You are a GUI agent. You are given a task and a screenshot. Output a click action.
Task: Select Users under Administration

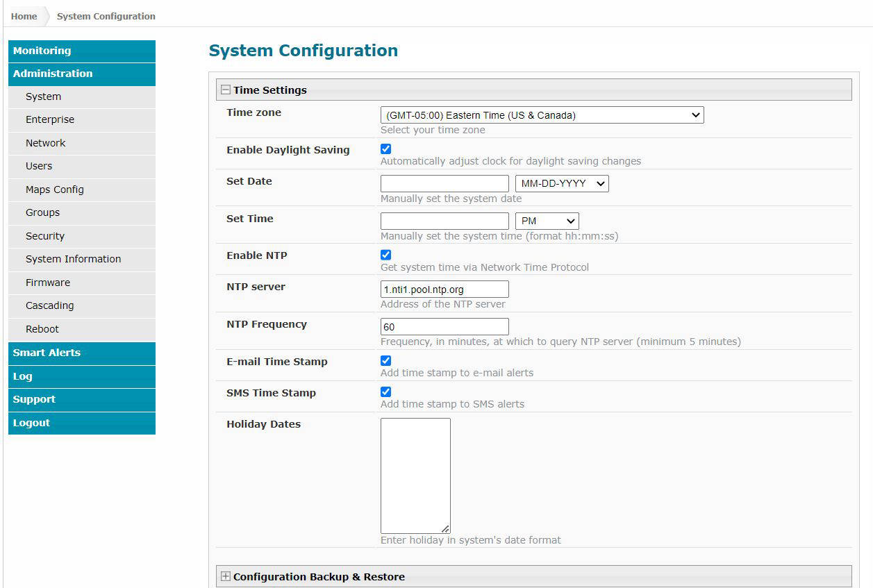[x=82, y=166]
